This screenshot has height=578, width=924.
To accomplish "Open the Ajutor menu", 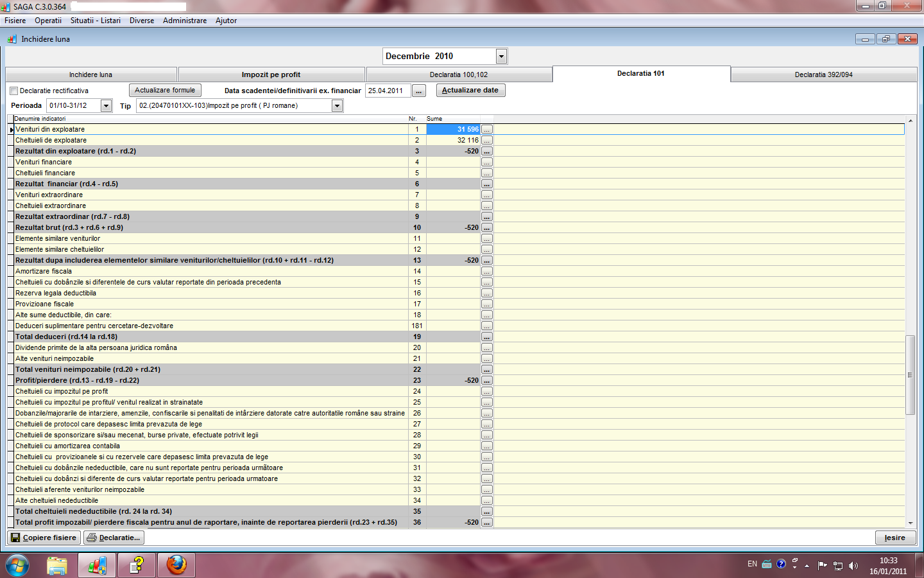I will click(x=226, y=21).
